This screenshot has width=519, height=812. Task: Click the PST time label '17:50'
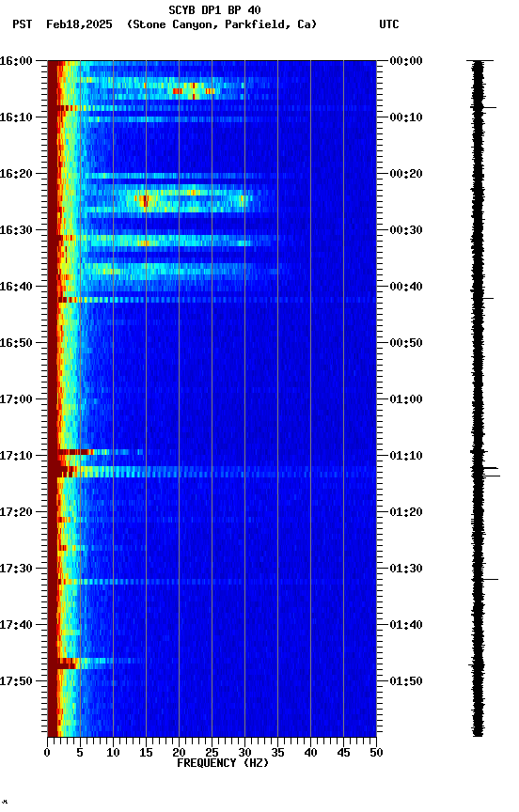point(16,681)
